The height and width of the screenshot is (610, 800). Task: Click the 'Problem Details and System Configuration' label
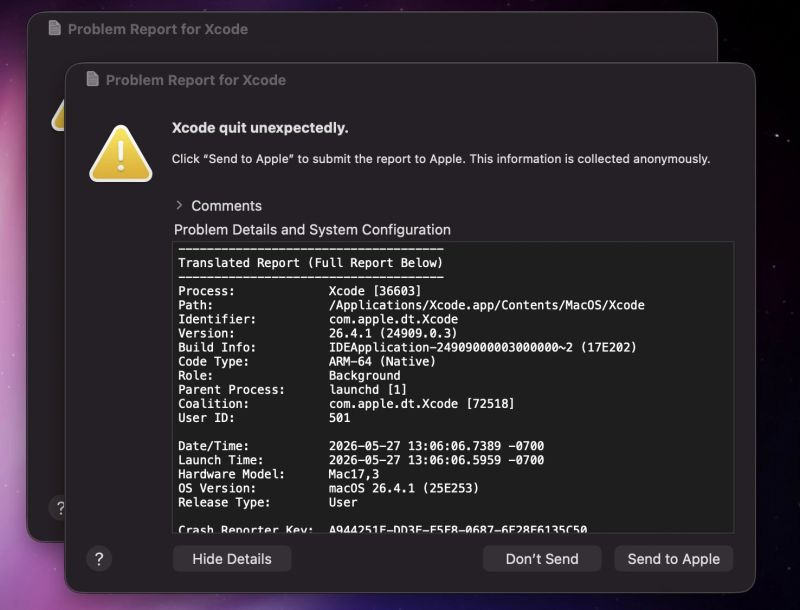[312, 230]
